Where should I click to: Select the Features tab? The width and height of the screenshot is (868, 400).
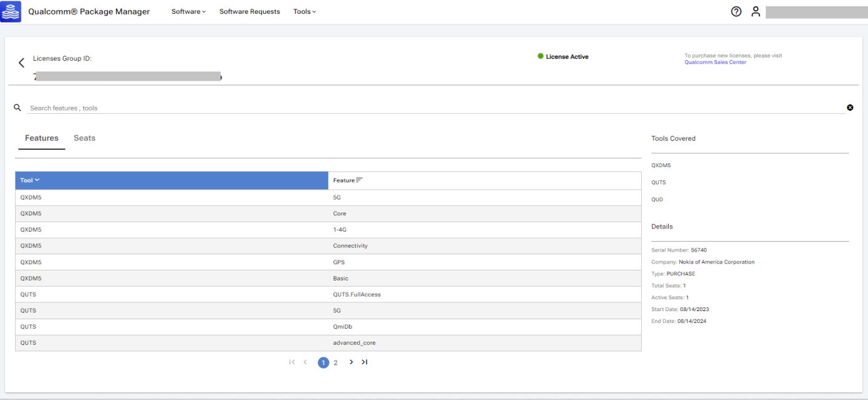point(41,138)
